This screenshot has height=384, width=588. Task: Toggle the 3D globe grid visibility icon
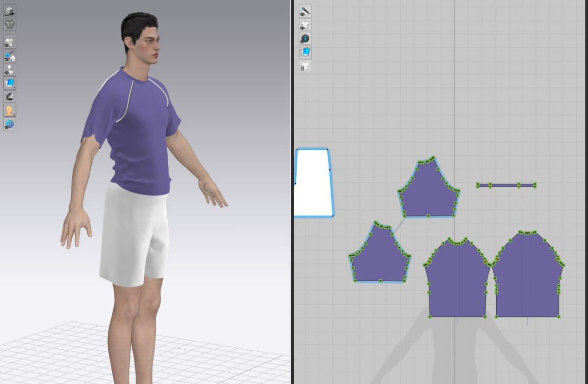coord(10,124)
